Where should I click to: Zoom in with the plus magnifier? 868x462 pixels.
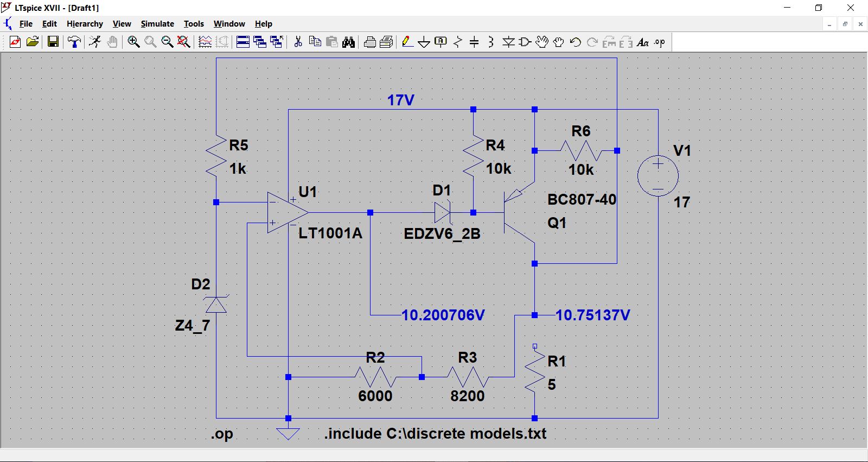(133, 42)
